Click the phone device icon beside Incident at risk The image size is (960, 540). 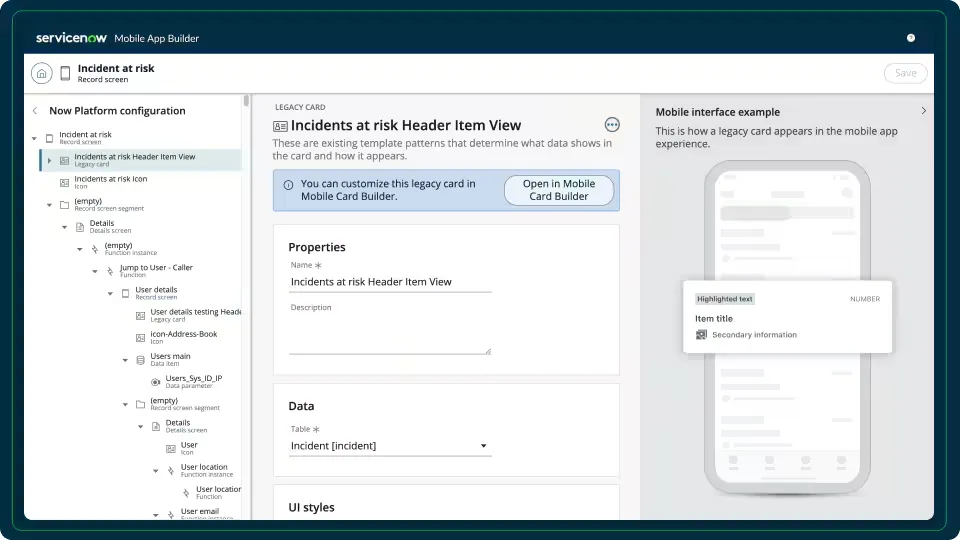(66, 73)
